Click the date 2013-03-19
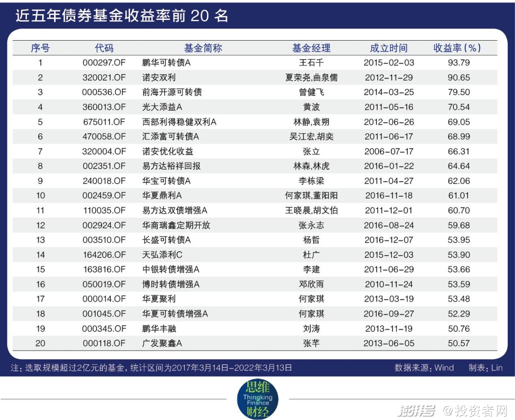The width and height of the screenshot is (515, 420). [x=389, y=299]
